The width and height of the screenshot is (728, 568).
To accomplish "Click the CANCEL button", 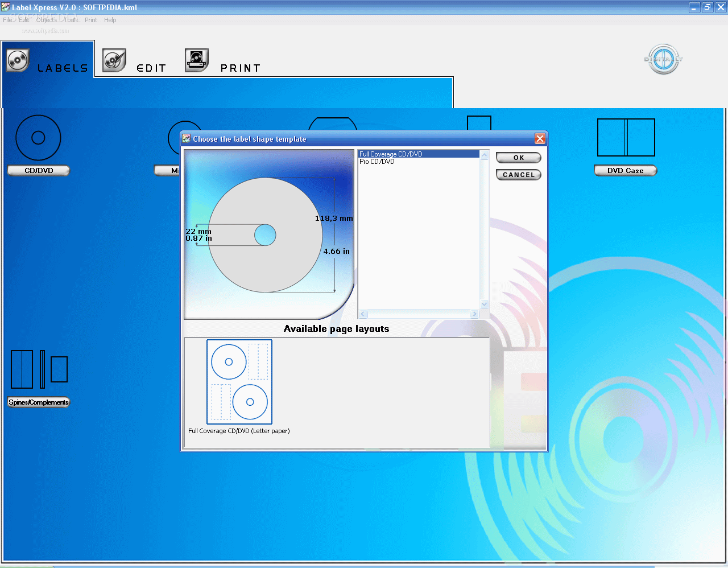I will tap(518, 175).
